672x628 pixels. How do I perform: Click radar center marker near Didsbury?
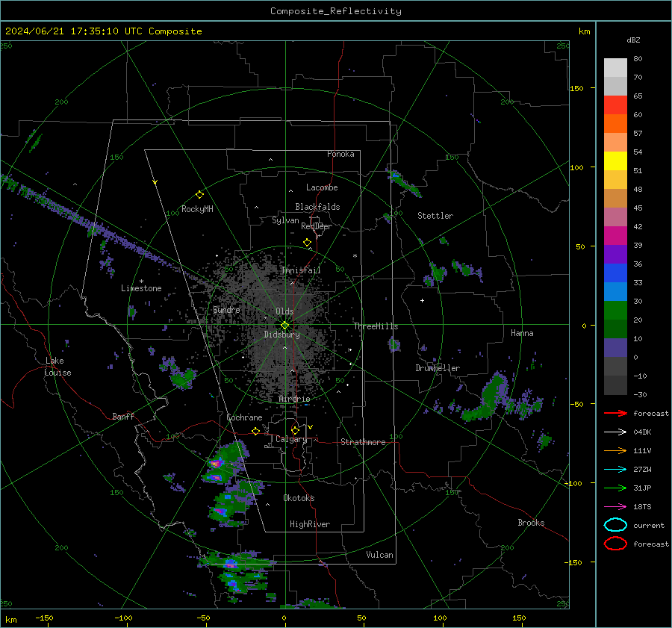click(284, 325)
